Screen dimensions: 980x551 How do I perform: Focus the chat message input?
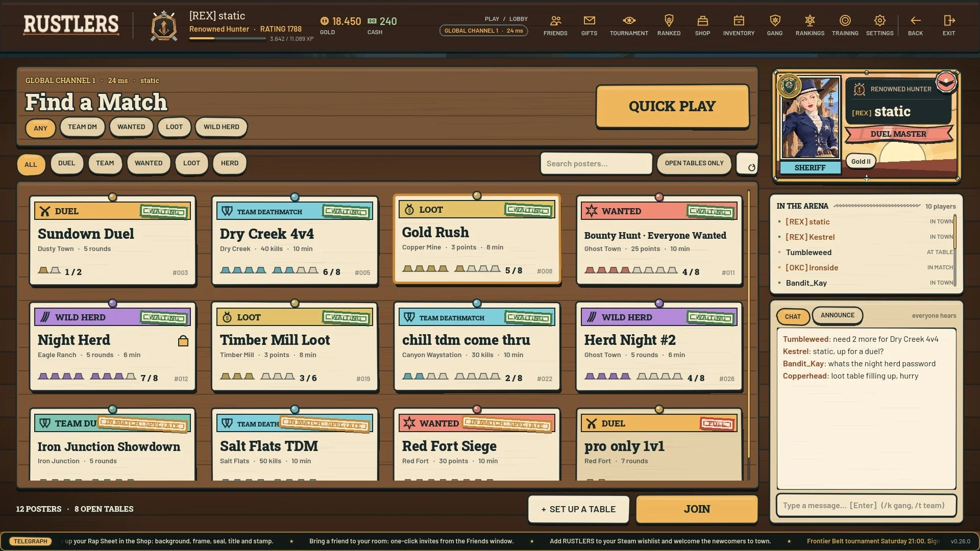tap(866, 506)
